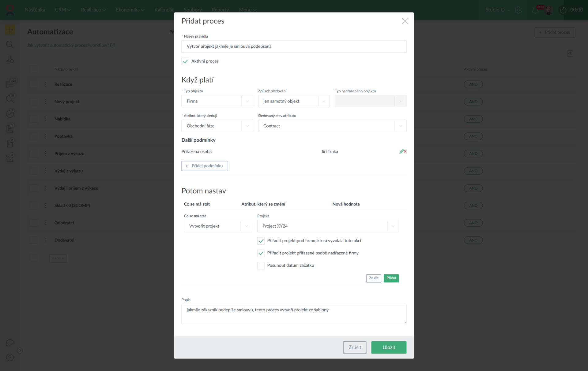
Task: Click the yellow plus quick-add icon
Action: point(10,30)
